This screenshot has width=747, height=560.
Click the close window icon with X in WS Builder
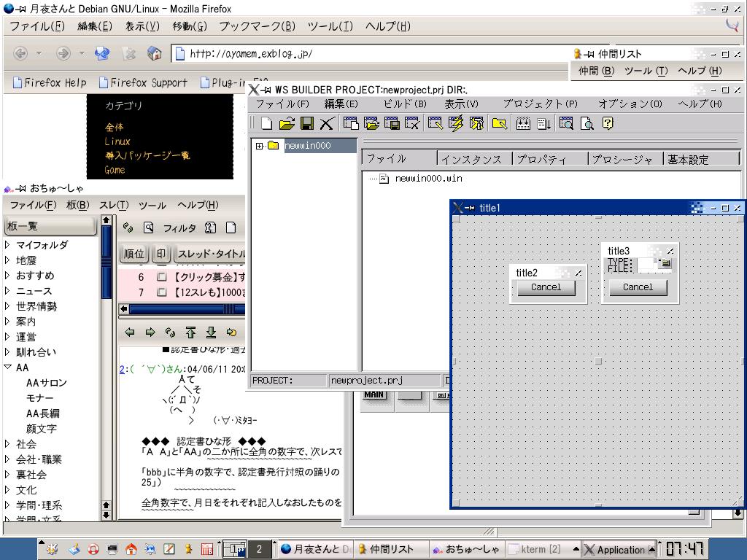(412, 124)
